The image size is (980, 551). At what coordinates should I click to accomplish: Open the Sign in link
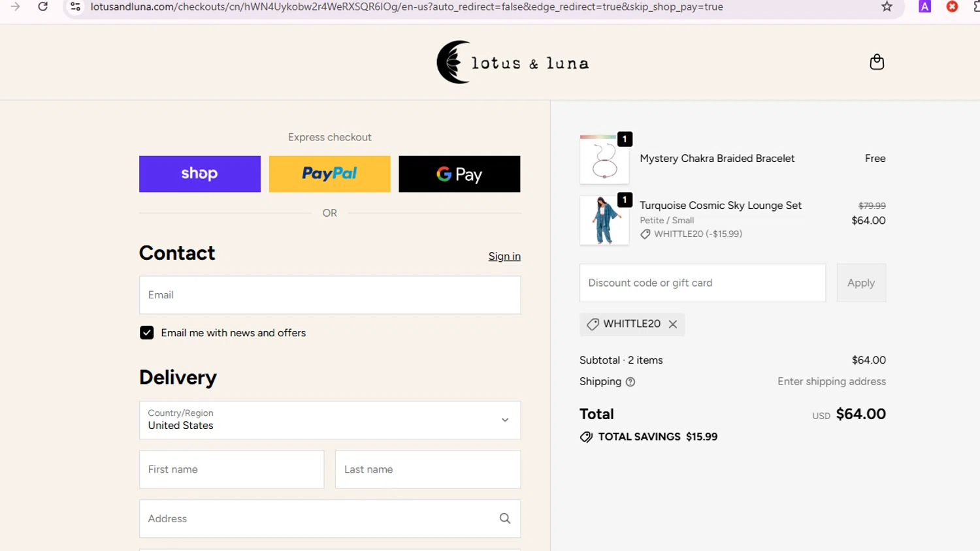(x=504, y=256)
